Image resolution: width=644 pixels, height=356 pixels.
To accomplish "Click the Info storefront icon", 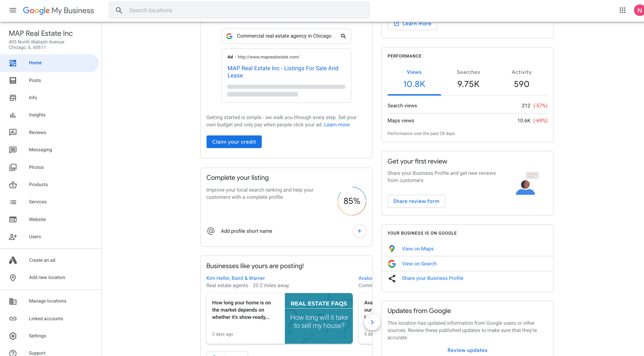I will (x=13, y=98).
